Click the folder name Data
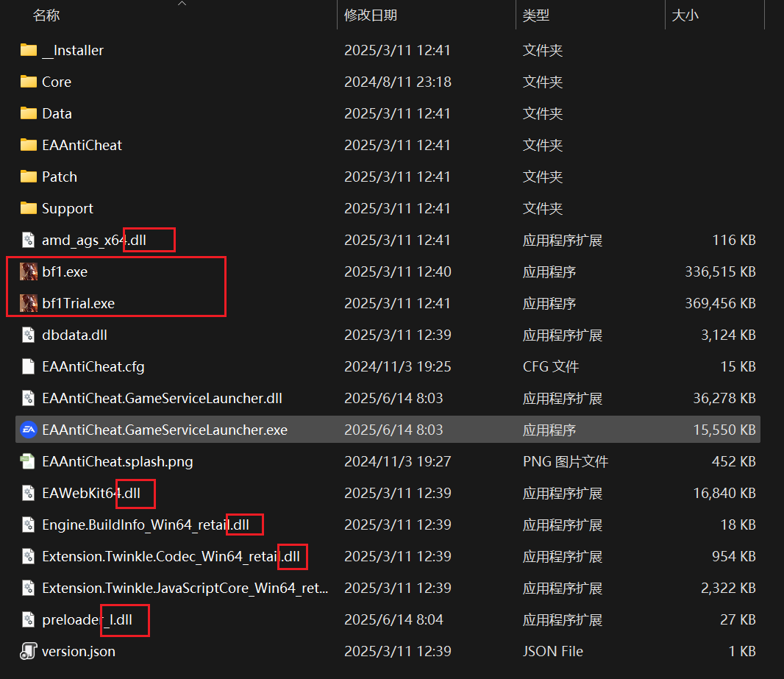This screenshot has width=784, height=679. coord(57,113)
